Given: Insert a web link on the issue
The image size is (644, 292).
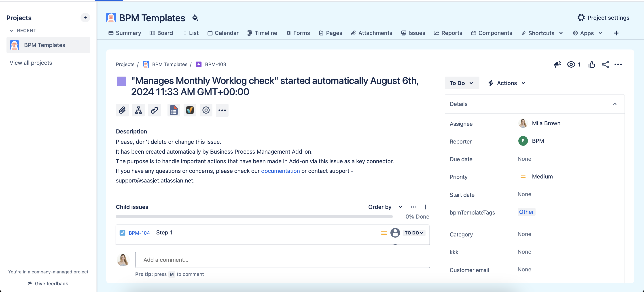Looking at the screenshot, I should pos(155,110).
